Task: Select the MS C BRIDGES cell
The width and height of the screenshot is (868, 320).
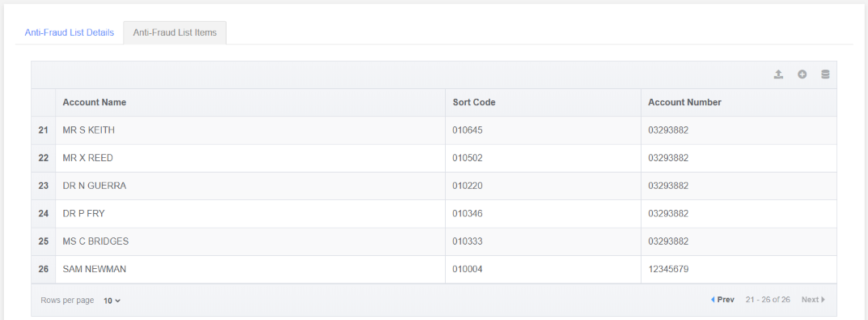Action: 250,241
